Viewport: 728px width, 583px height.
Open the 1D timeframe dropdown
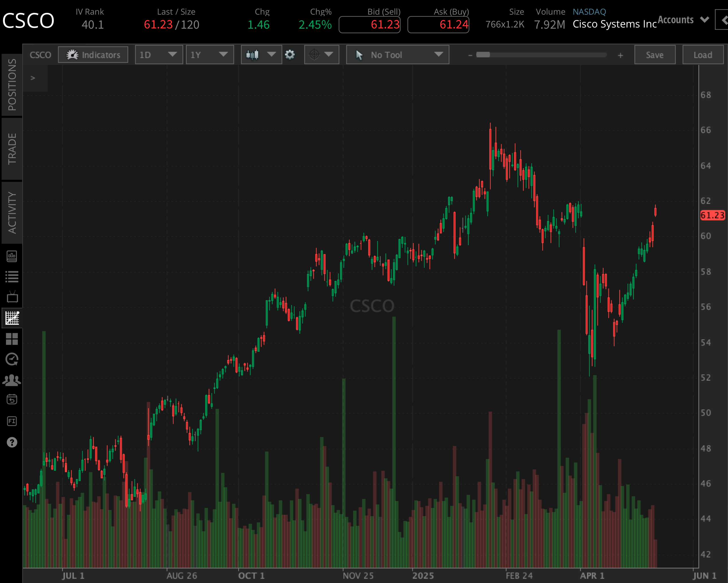click(159, 55)
